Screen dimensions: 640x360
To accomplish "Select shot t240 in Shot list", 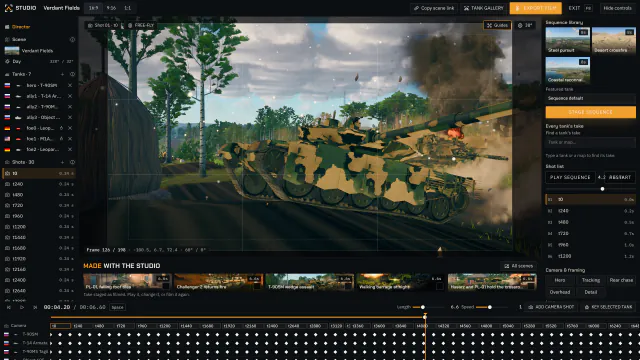I will [x=590, y=211].
